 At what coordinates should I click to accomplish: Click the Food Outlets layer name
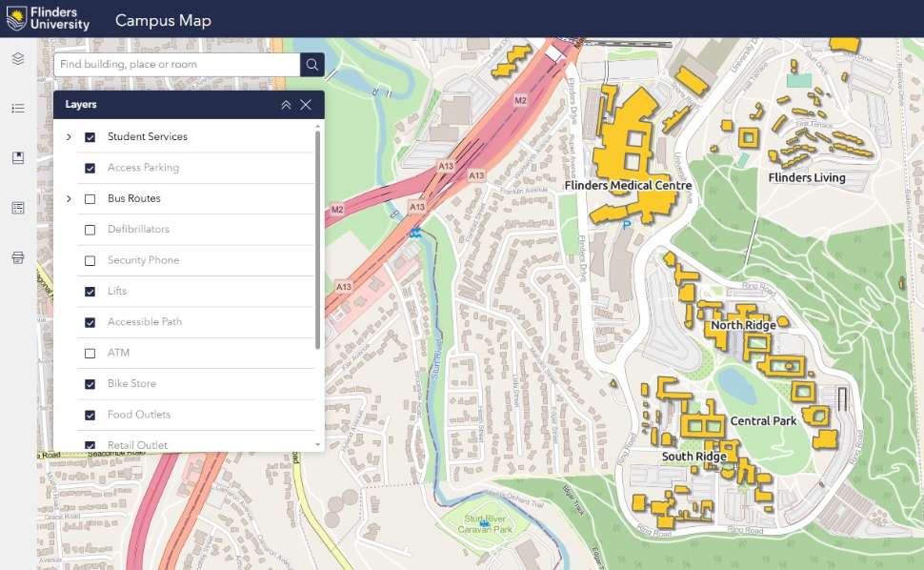[x=138, y=415]
